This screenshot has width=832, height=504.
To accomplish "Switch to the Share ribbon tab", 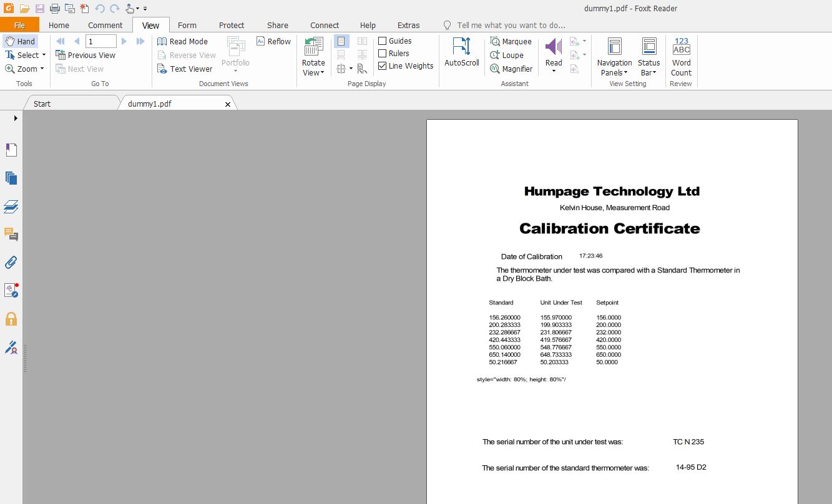I will 278,25.
